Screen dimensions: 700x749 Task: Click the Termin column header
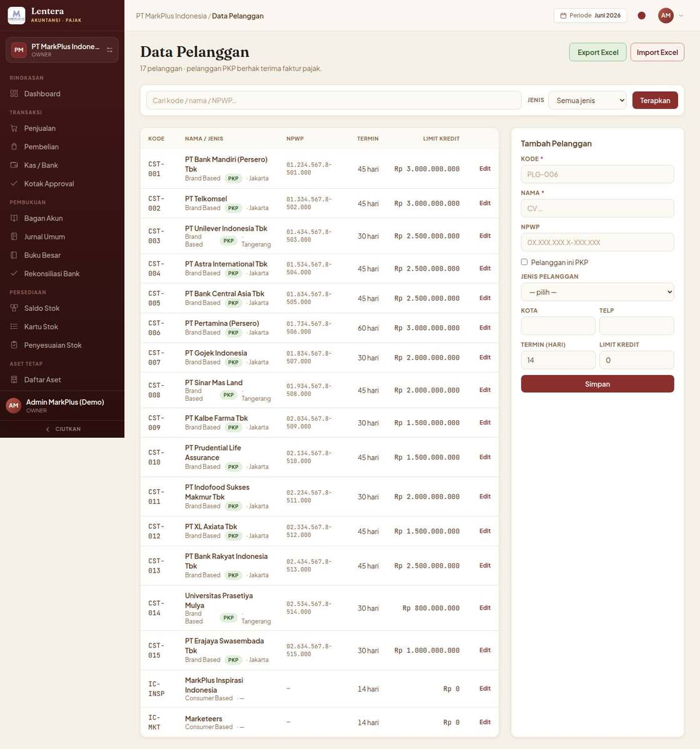tap(367, 139)
